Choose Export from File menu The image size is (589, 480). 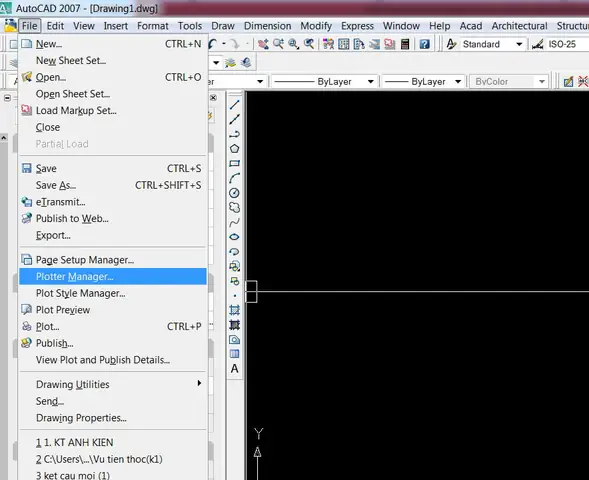click(113, 235)
